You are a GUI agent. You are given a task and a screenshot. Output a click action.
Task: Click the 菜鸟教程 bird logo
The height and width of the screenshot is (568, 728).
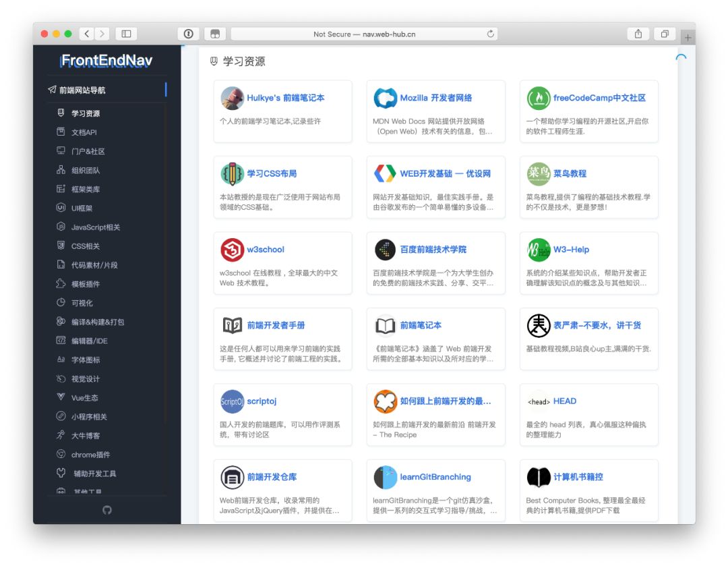click(538, 173)
